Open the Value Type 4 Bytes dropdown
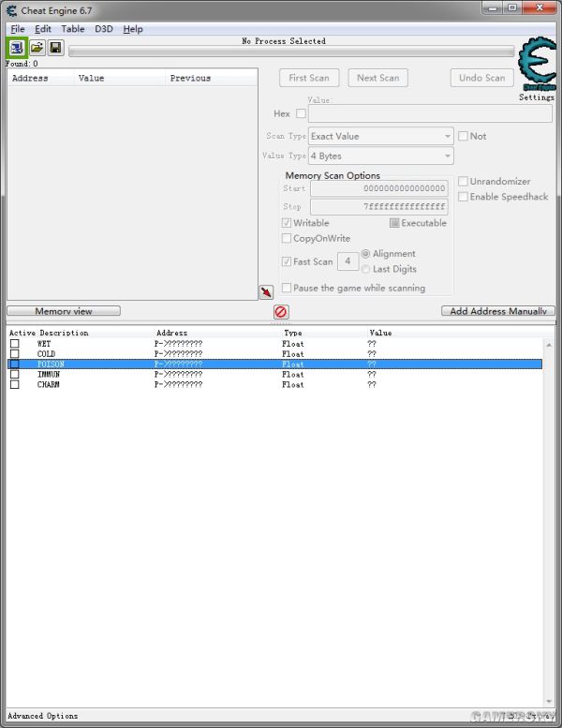The image size is (562, 728). coord(381,156)
